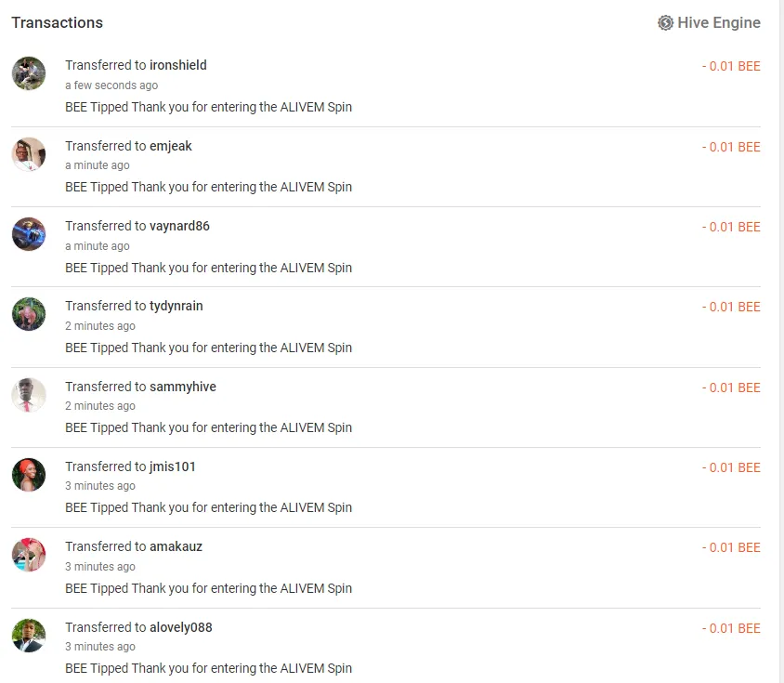Click jmis101's profile picture

pos(29,475)
